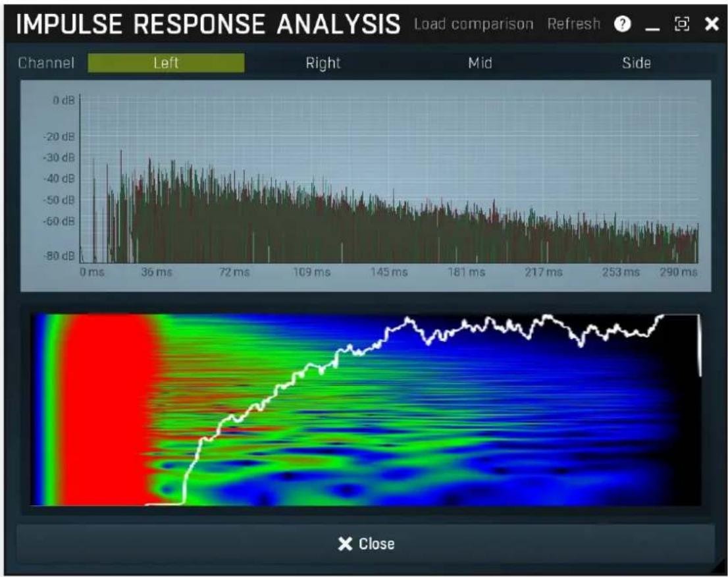Switch to the Side channel
Image resolution: width=728 pixels, height=577 pixels.
click(x=636, y=63)
